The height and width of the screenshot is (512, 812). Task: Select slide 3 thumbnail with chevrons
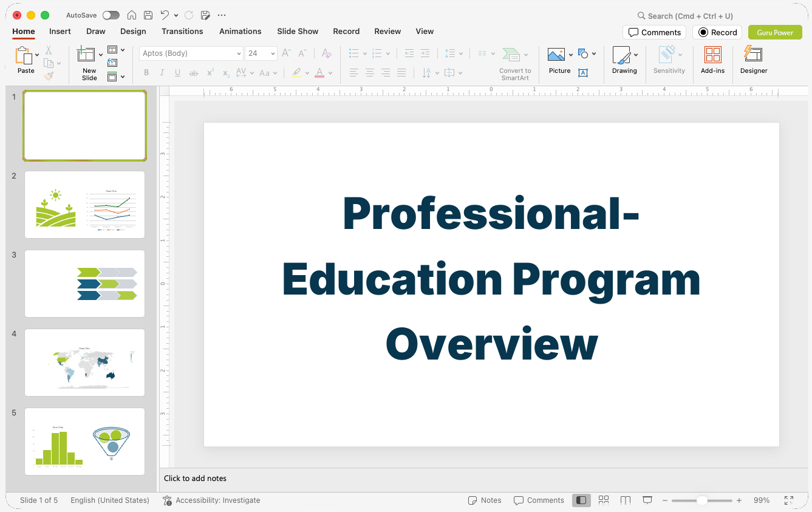[85, 284]
